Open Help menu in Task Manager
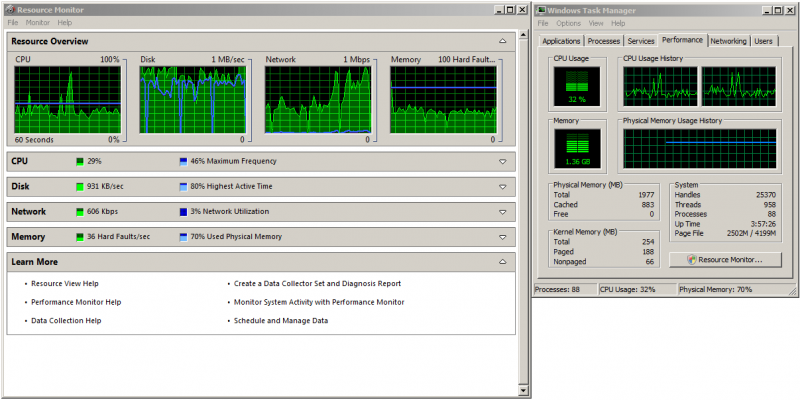 618,23
